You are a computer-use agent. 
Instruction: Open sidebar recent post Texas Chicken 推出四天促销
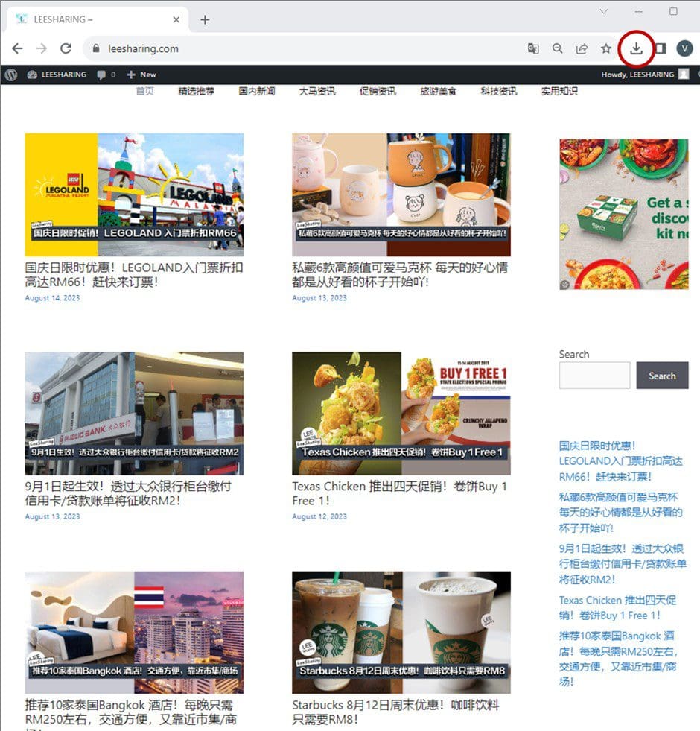617,607
